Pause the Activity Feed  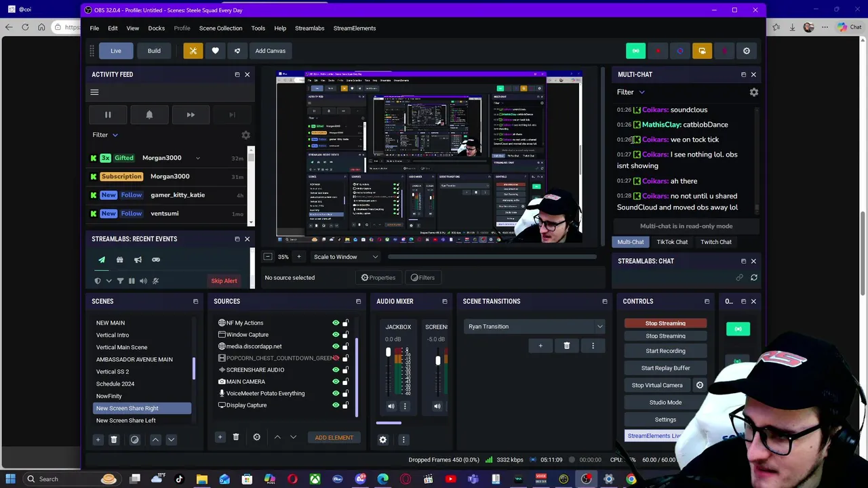pos(108,115)
